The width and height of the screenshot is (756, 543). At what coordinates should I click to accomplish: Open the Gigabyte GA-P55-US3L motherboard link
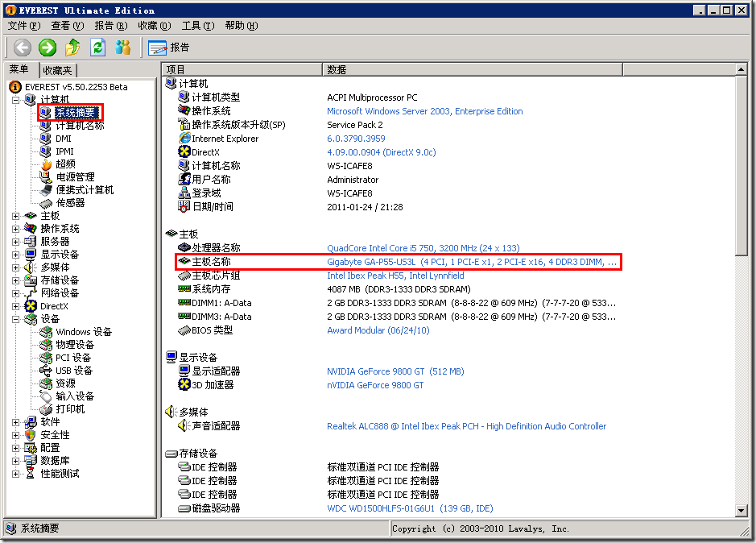(472, 262)
